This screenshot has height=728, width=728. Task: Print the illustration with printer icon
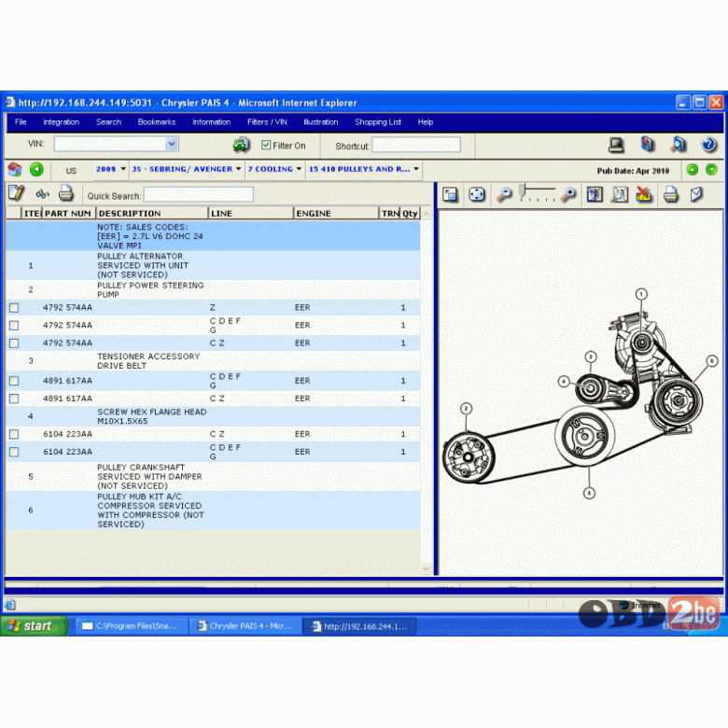tap(670, 194)
